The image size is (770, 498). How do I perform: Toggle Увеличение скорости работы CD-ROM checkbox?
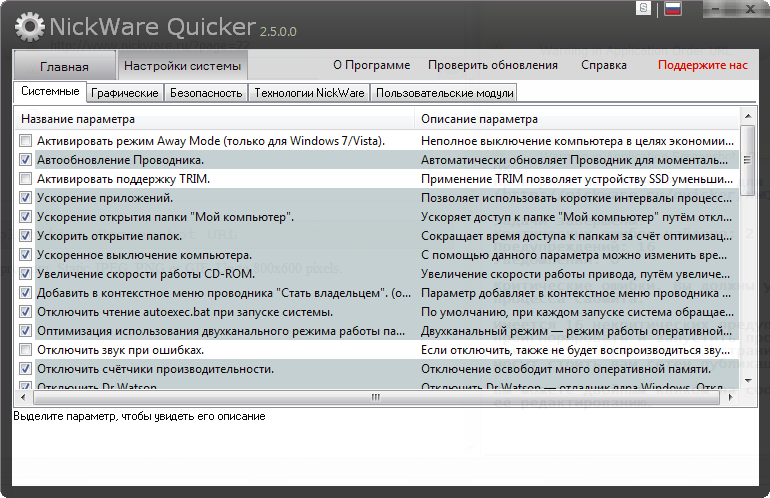click(26, 274)
